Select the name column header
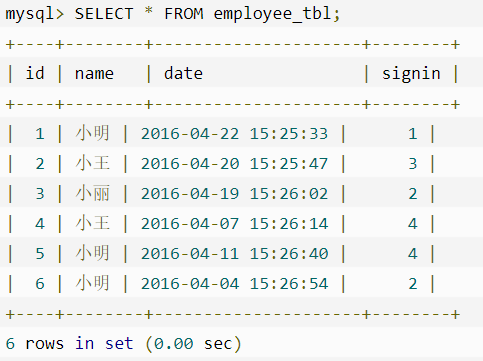The width and height of the screenshot is (483, 361). tap(94, 74)
